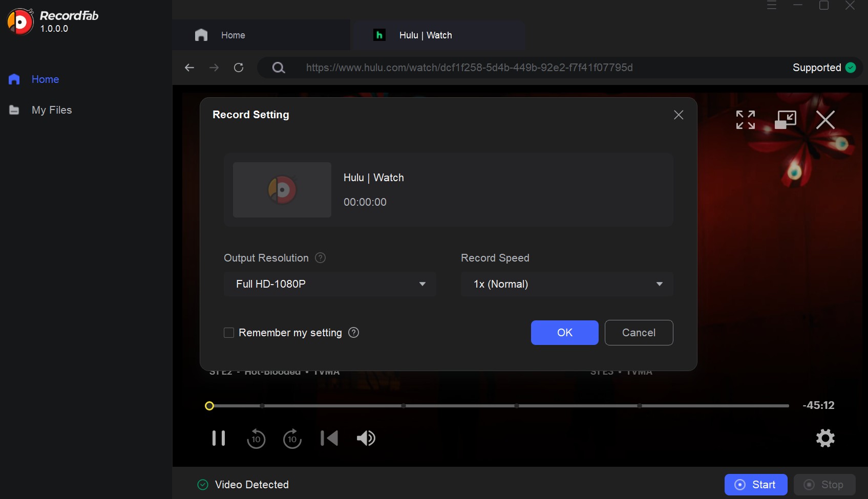
Task: Click the yellow playhead marker
Action: click(209, 406)
